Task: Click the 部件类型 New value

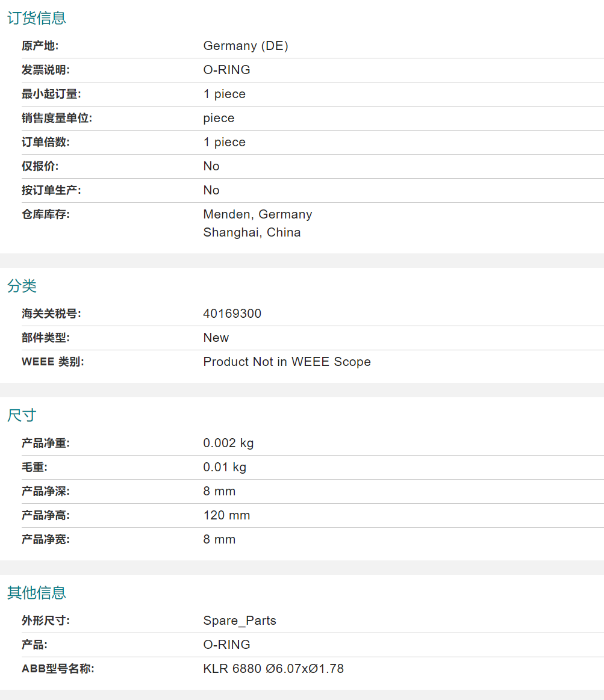Action: point(216,338)
